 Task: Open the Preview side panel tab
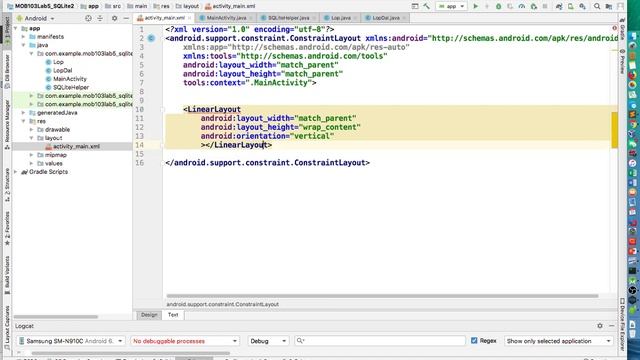click(622, 62)
